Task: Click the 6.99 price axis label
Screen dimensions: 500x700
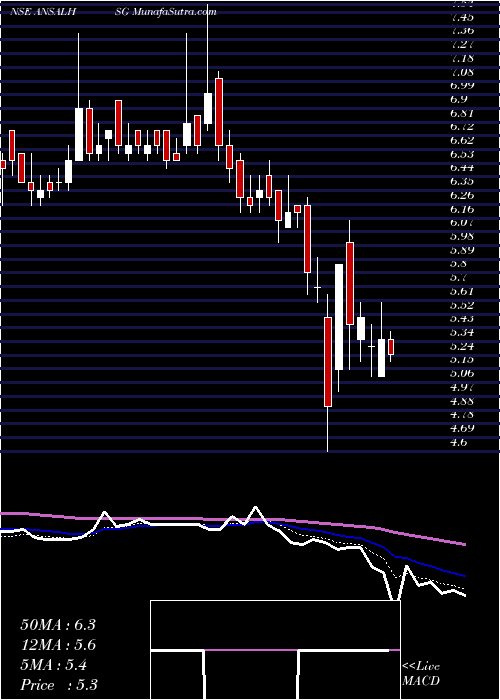Action: pyautogui.click(x=462, y=86)
